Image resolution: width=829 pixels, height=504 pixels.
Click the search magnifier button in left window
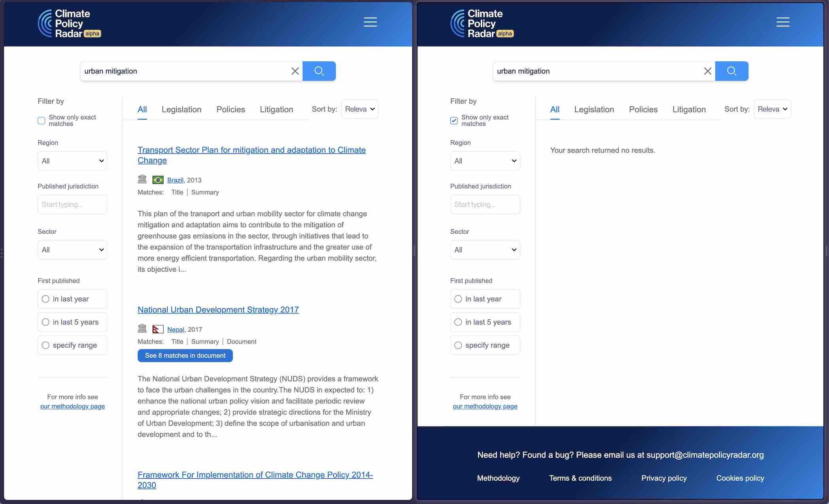click(319, 71)
